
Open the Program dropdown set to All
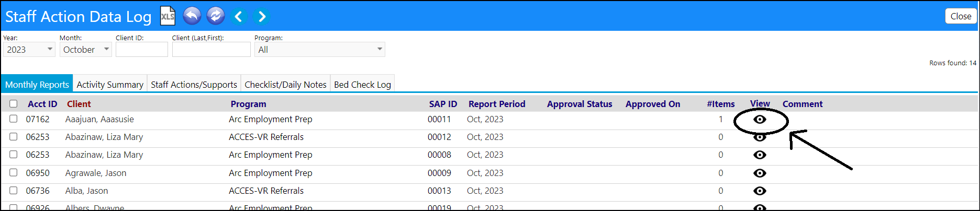click(x=320, y=50)
